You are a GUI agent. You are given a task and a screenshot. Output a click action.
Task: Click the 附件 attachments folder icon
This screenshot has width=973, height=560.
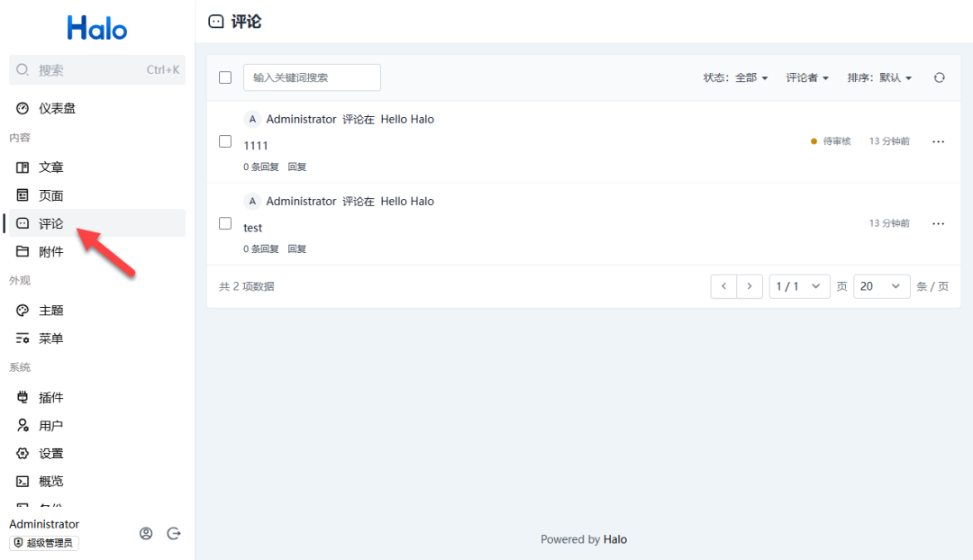click(x=23, y=251)
